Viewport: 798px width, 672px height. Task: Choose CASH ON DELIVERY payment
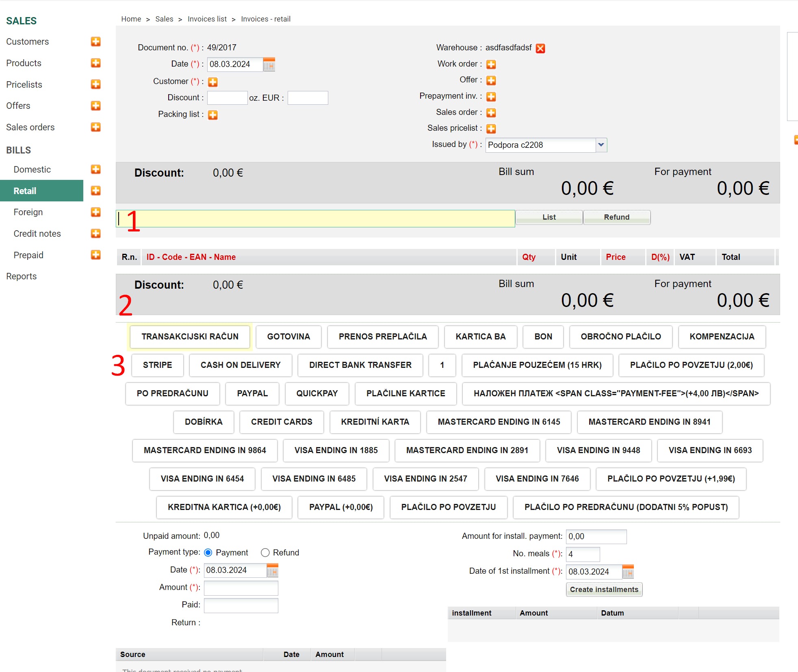241,365
